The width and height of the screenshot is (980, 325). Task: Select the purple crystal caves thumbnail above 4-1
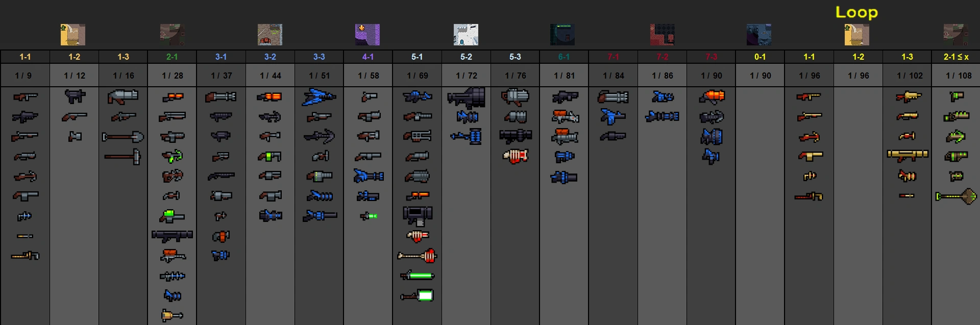click(367, 35)
